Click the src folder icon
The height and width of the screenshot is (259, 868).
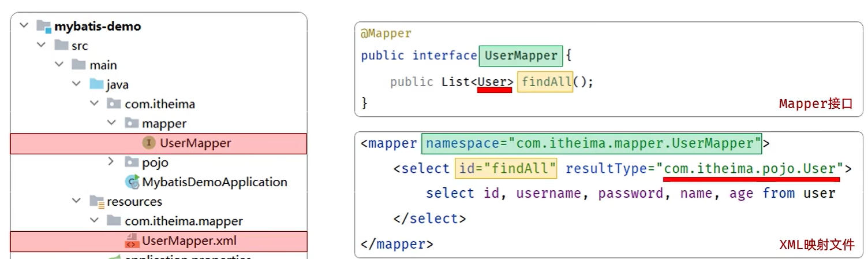click(x=61, y=46)
